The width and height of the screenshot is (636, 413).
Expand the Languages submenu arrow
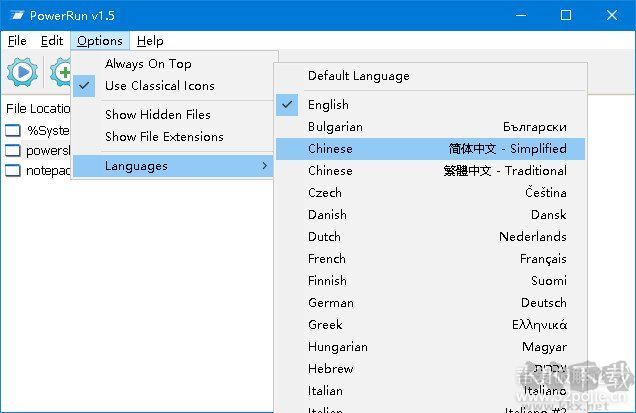coord(264,166)
